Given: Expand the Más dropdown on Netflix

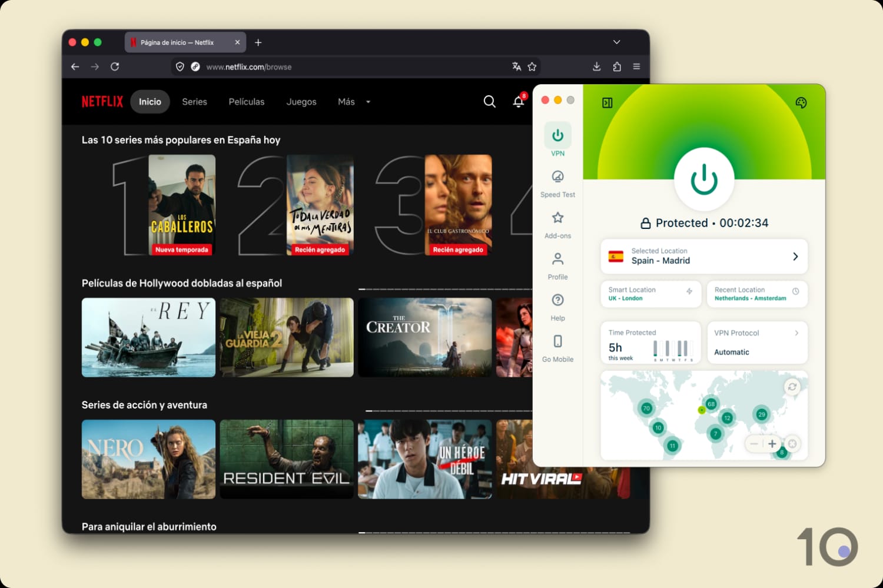Looking at the screenshot, I should coord(354,102).
